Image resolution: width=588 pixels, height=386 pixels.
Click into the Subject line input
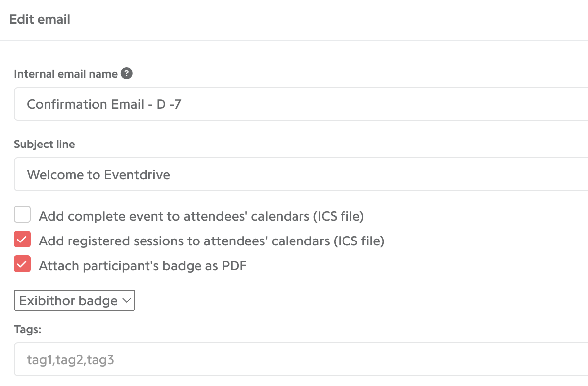point(301,174)
